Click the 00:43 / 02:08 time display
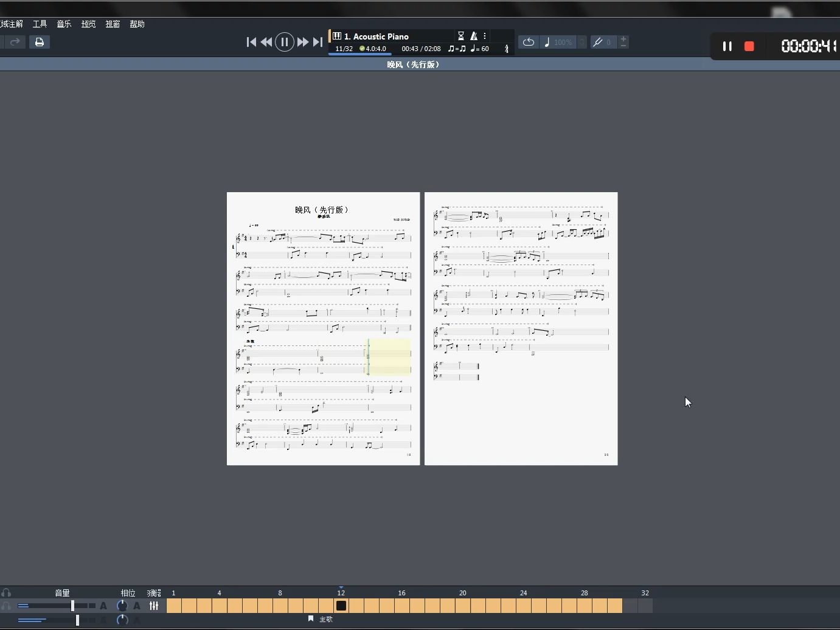 (x=421, y=49)
